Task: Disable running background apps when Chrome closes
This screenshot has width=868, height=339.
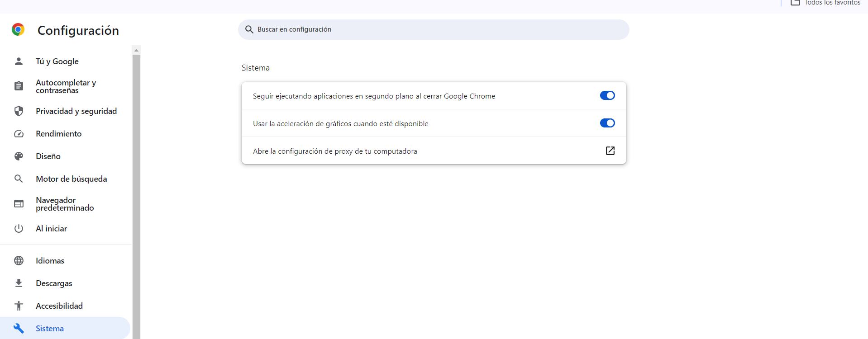Action: point(607,96)
